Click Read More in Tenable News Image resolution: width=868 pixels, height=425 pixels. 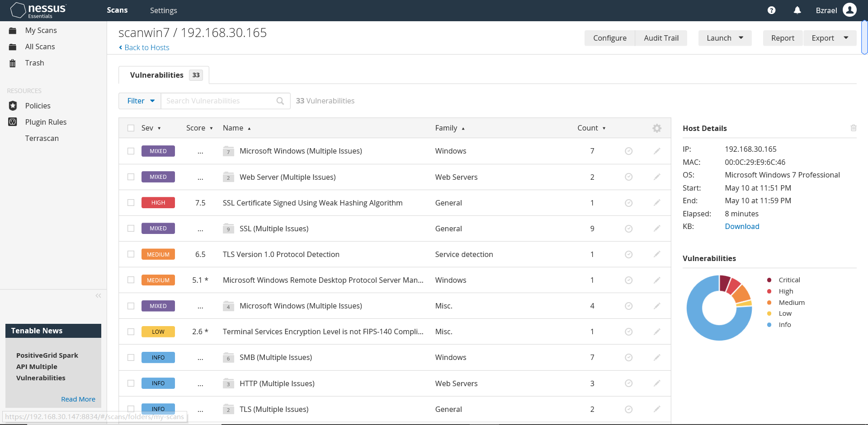(x=78, y=399)
